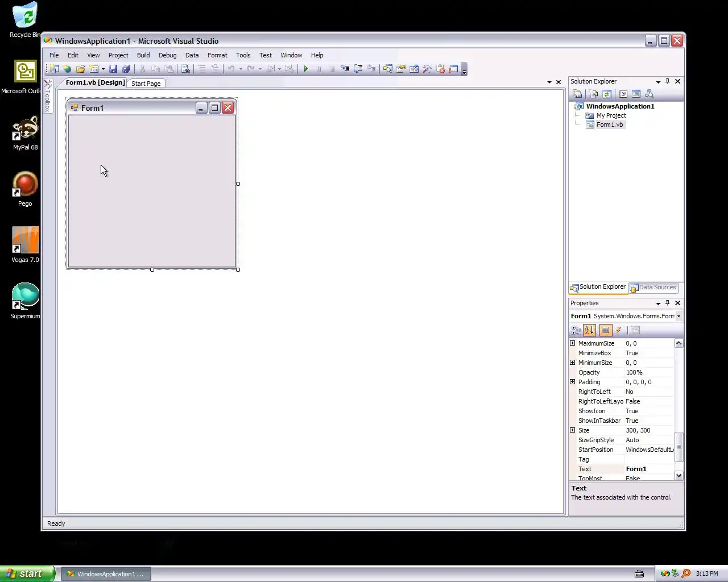
Task: Open the Debug menu
Action: (167, 55)
